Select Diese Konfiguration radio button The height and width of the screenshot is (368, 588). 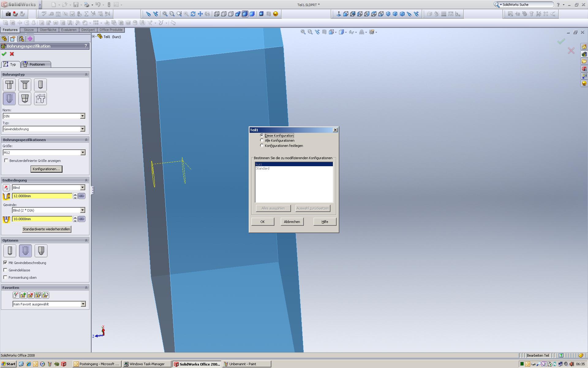click(x=262, y=135)
